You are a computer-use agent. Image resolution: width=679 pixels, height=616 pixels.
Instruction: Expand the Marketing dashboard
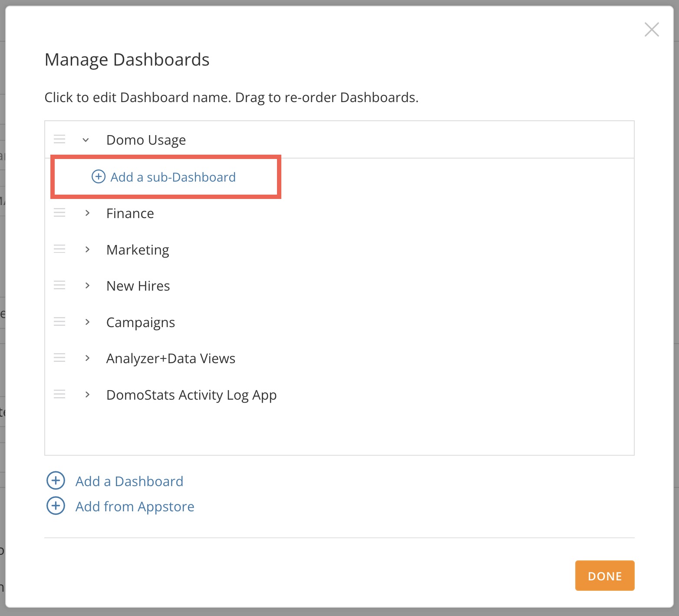87,249
